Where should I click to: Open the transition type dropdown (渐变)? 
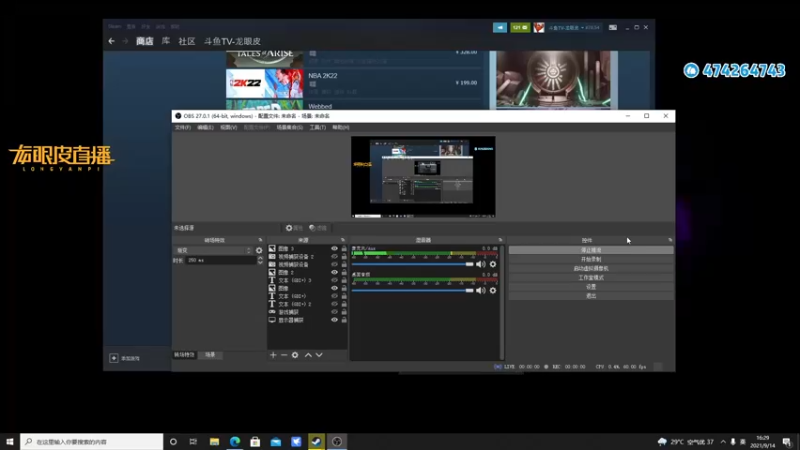coord(213,251)
